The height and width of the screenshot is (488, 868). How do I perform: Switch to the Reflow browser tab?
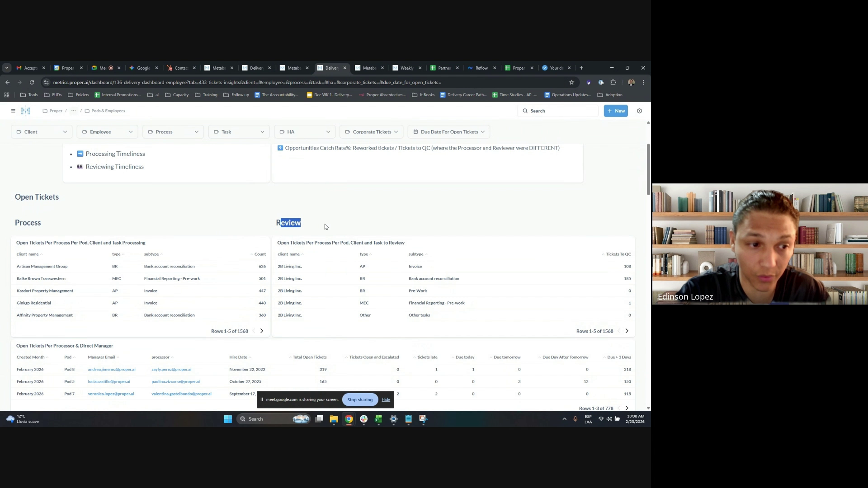pos(481,68)
